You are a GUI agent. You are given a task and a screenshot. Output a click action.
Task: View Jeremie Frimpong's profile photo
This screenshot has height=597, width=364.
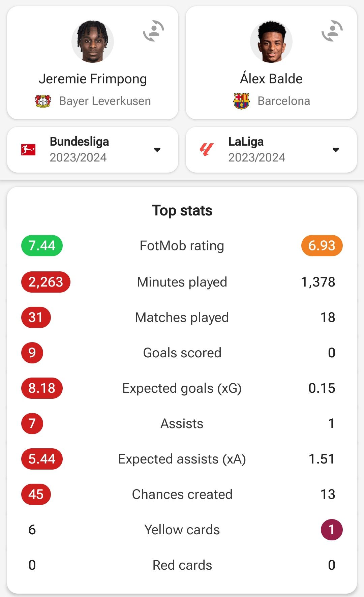click(93, 41)
